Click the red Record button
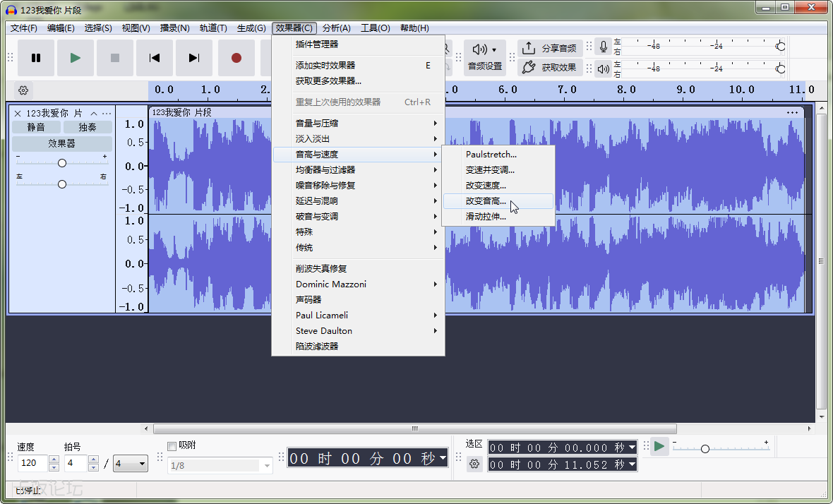833x504 pixels. [236, 58]
